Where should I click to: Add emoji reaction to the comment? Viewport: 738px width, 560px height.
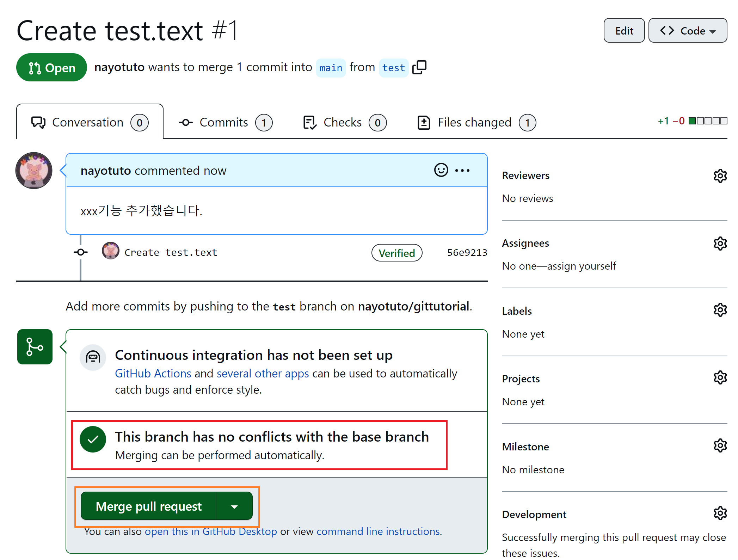click(441, 170)
